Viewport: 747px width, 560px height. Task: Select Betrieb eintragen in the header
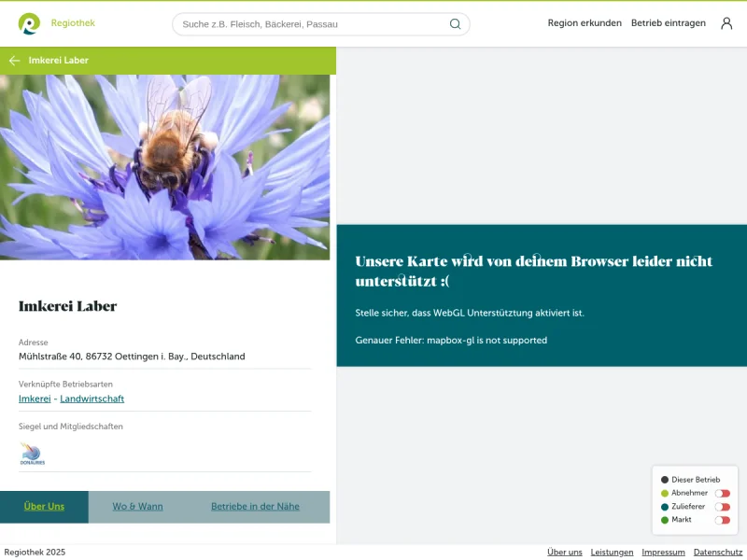[669, 23]
